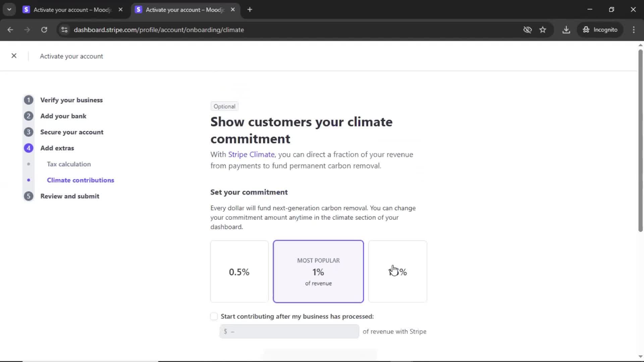Open new tab with plus icon

[250, 10]
